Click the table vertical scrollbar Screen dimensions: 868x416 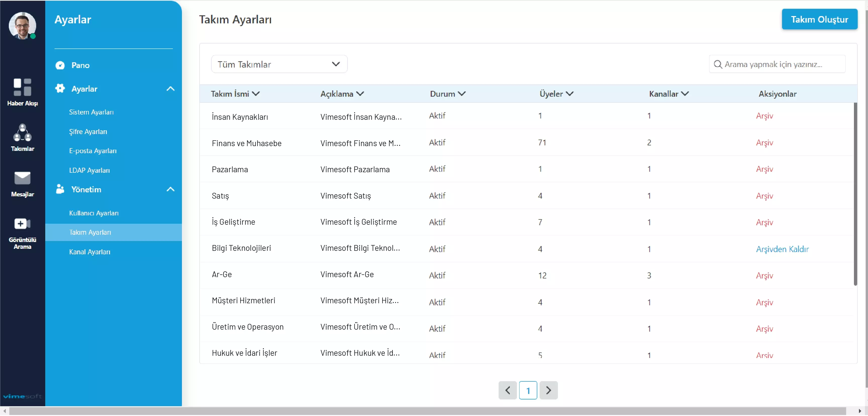[x=855, y=195]
